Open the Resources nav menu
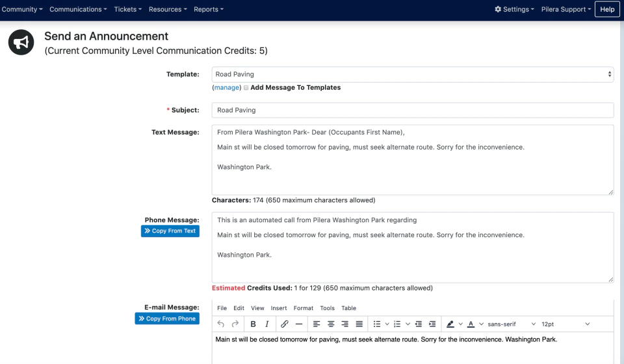Screen dimensions: 624x364 [x=168, y=9]
